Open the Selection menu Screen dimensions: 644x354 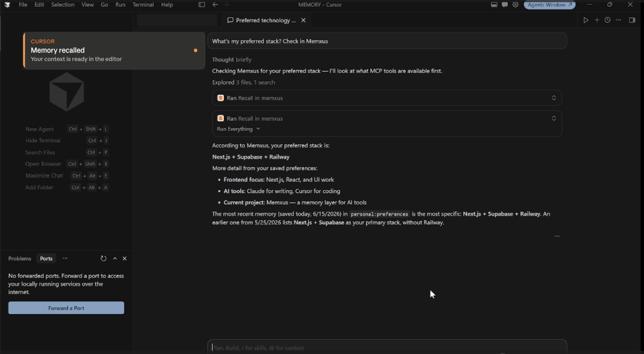click(x=63, y=5)
